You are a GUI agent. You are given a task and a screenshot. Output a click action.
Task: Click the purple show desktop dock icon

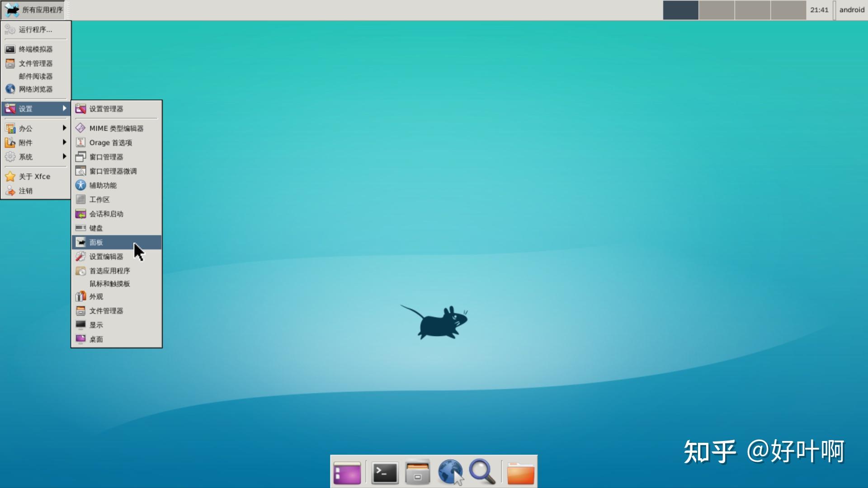[347, 473]
